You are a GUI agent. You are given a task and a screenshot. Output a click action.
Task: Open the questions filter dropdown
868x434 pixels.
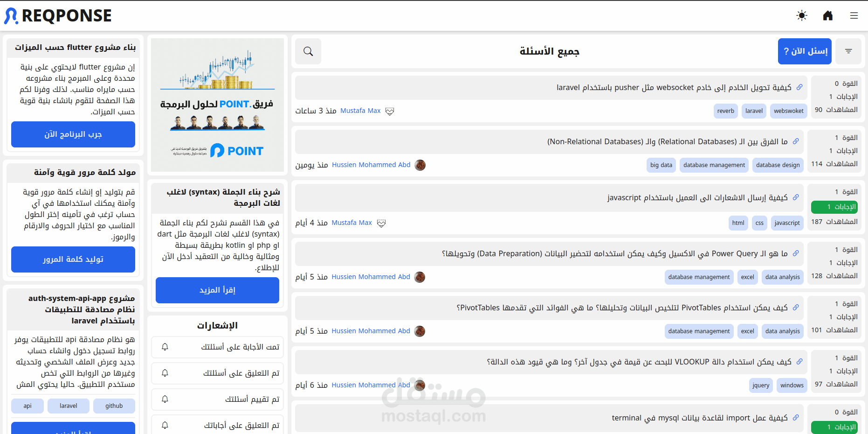848,51
